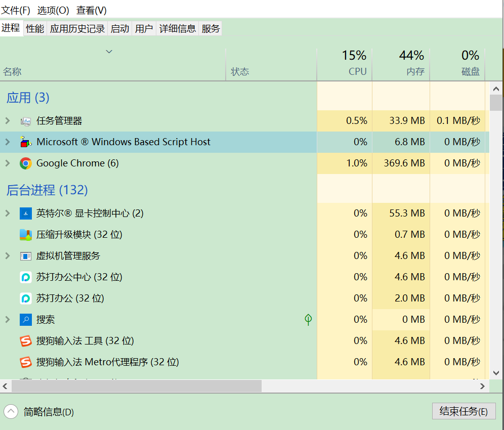504x430 pixels.
Task: Click the Windows Based Script Host icon
Action: click(x=26, y=142)
